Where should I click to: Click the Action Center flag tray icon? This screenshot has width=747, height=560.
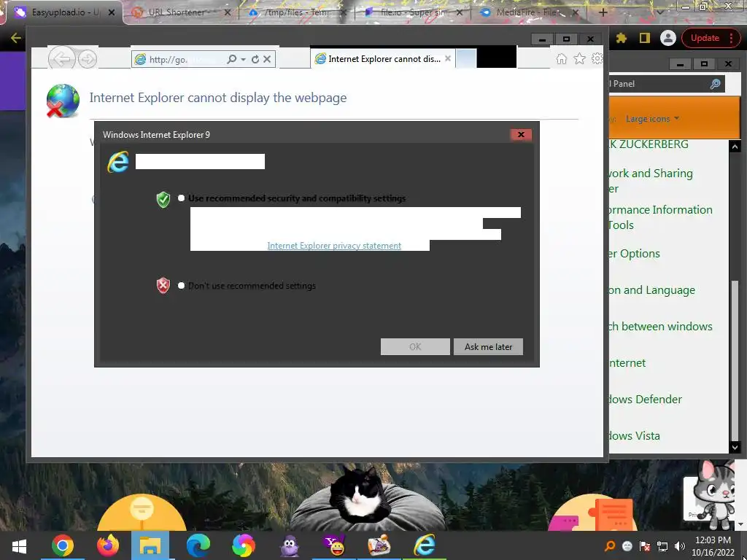coord(645,546)
